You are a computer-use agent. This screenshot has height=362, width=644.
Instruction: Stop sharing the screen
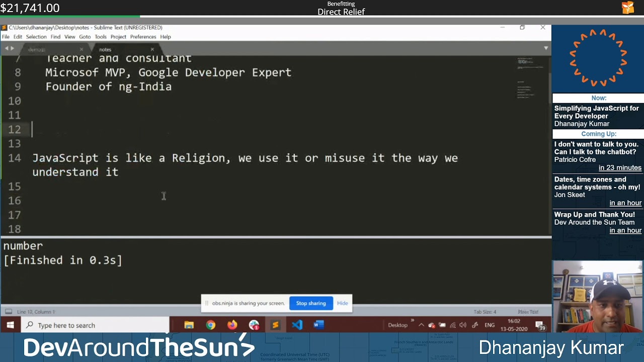[x=311, y=303]
